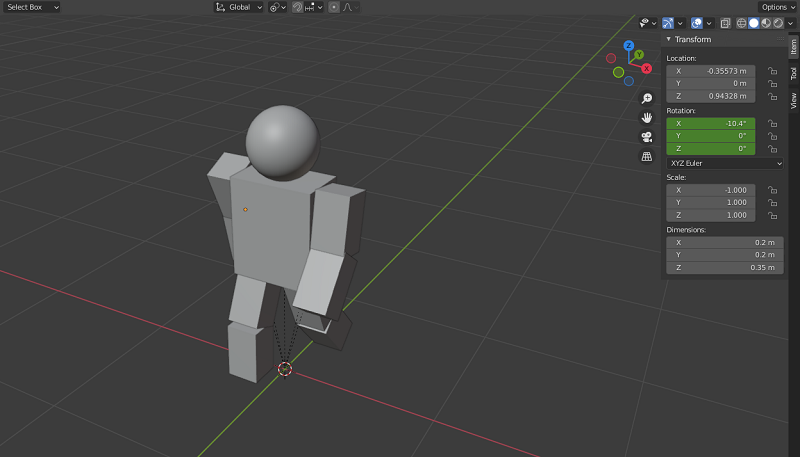Image resolution: width=800 pixels, height=457 pixels.
Task: Lock the Scale X value
Action: click(x=772, y=190)
